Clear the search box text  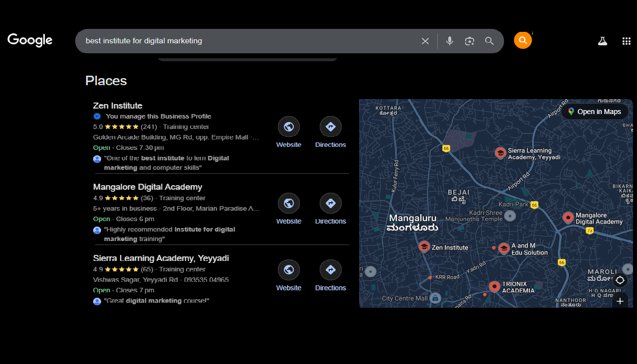click(425, 41)
